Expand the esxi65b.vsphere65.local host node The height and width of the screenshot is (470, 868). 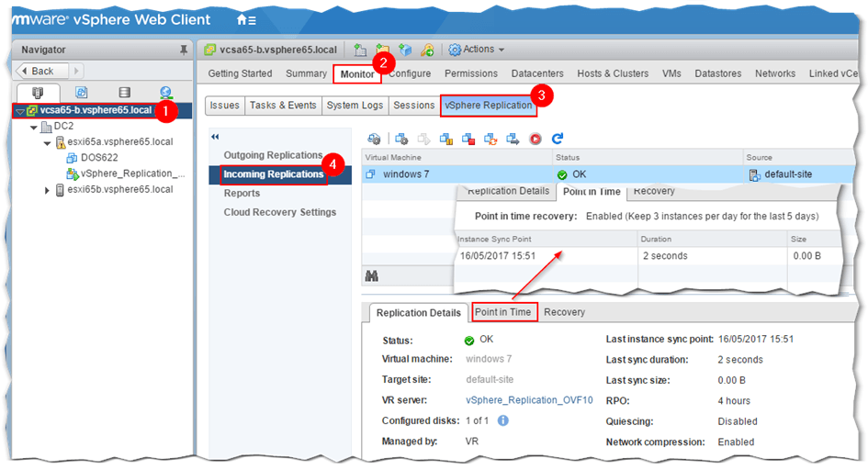pyautogui.click(x=47, y=190)
